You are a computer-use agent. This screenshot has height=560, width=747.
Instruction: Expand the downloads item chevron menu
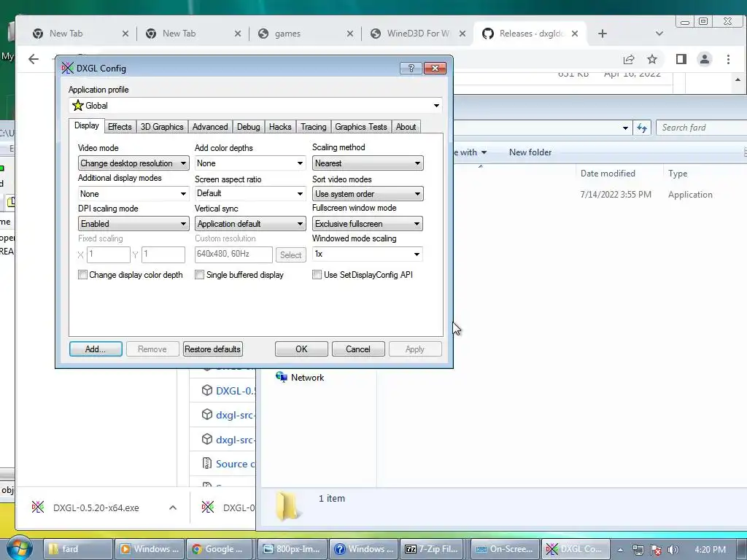173,507
